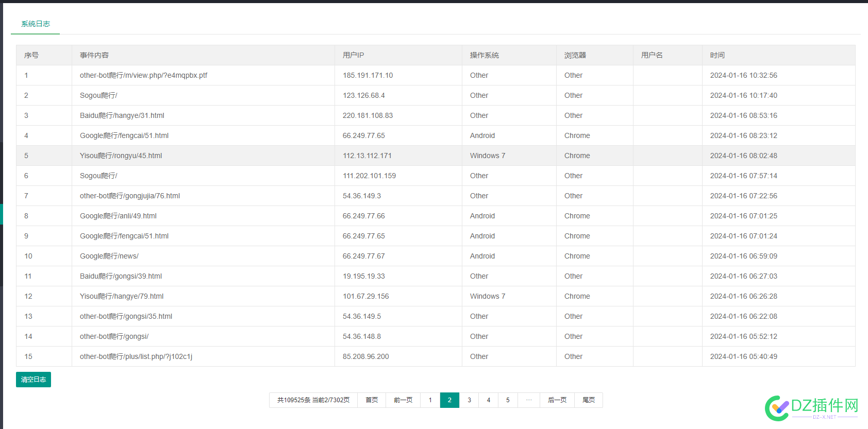This screenshot has width=868, height=429.
Task: Click IP address 85.208.96.200
Action: pos(366,356)
